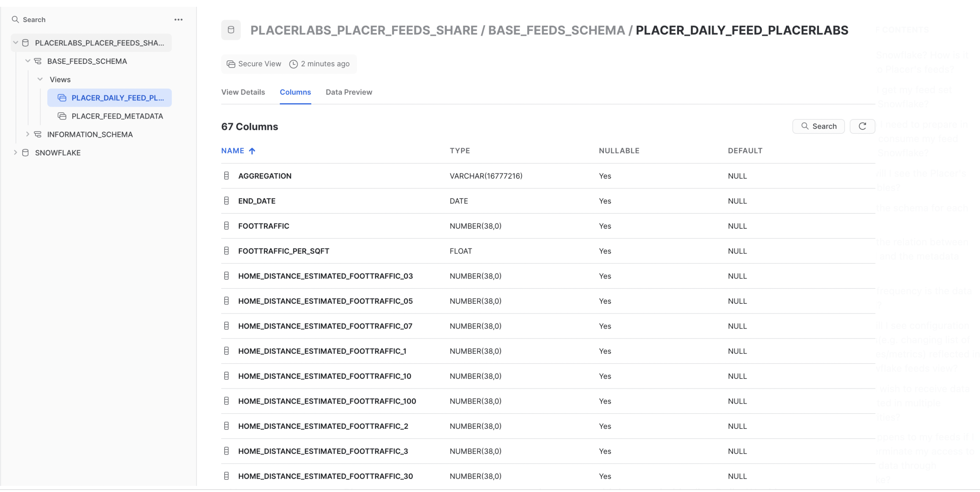Collapse the PLACERLABS_PLACER_FEEDS_SHARE database node
Viewport: 980px width, 492px height.
pos(16,42)
